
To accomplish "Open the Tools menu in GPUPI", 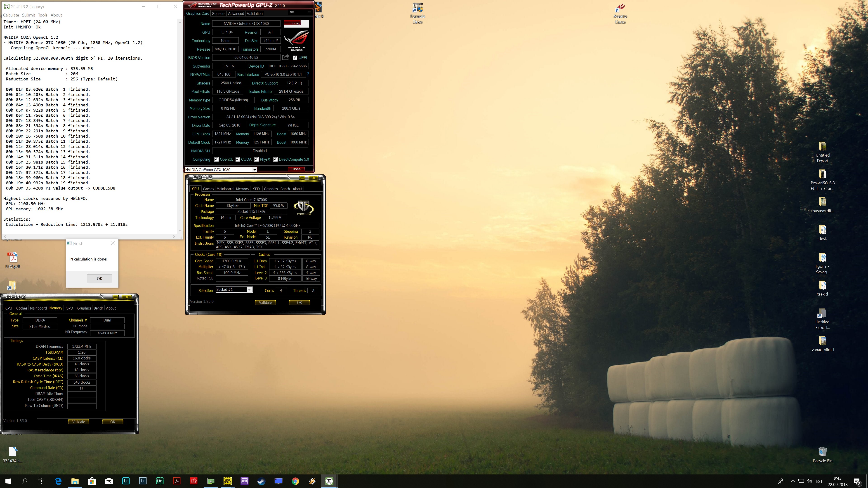I will pos(42,15).
